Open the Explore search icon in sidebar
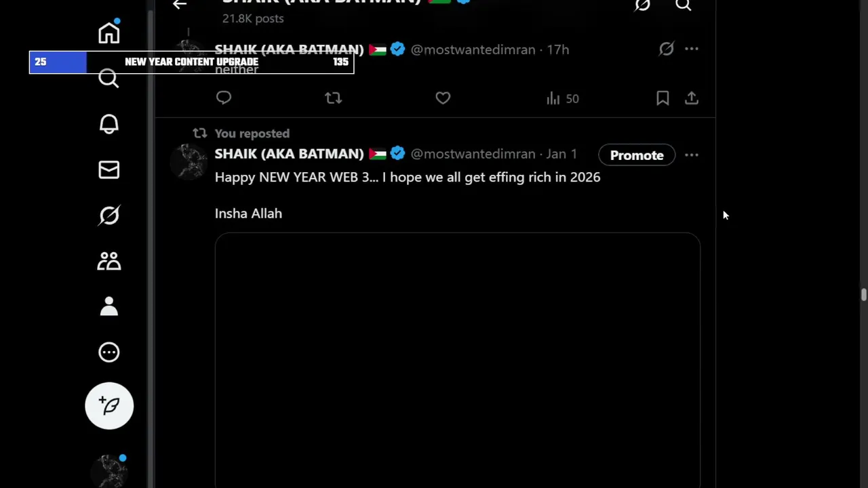The height and width of the screenshot is (488, 868). point(108,79)
